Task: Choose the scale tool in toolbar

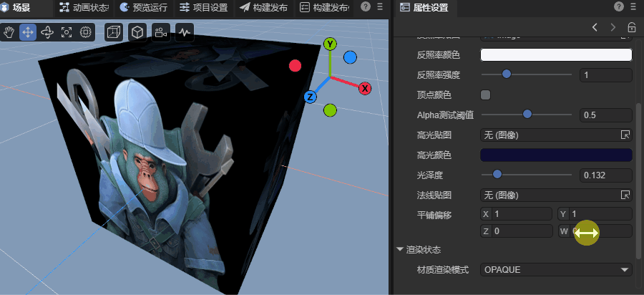Action: click(67, 32)
